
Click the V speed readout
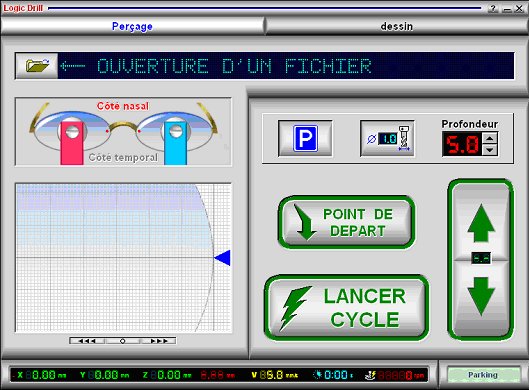[x=275, y=375]
